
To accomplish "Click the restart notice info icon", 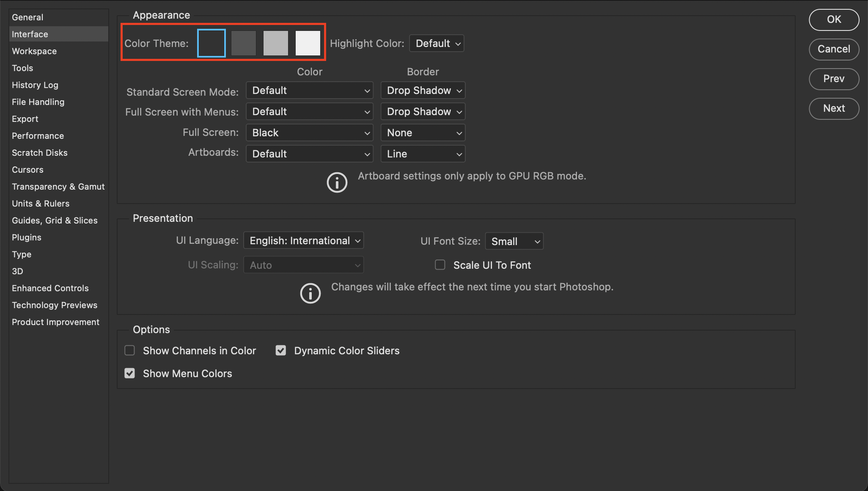I will tap(310, 293).
